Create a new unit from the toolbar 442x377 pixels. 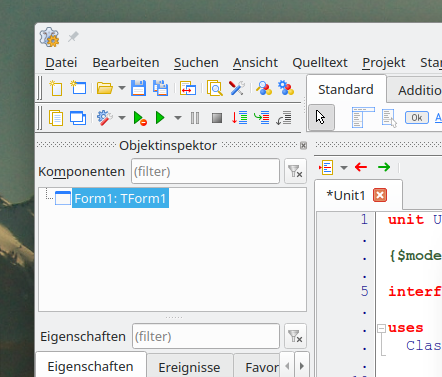pos(56,88)
